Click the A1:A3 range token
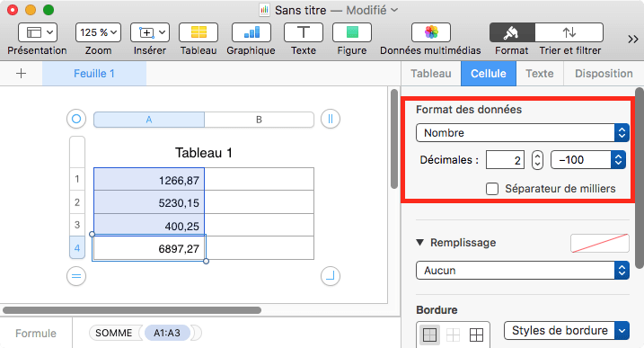 click(x=167, y=333)
